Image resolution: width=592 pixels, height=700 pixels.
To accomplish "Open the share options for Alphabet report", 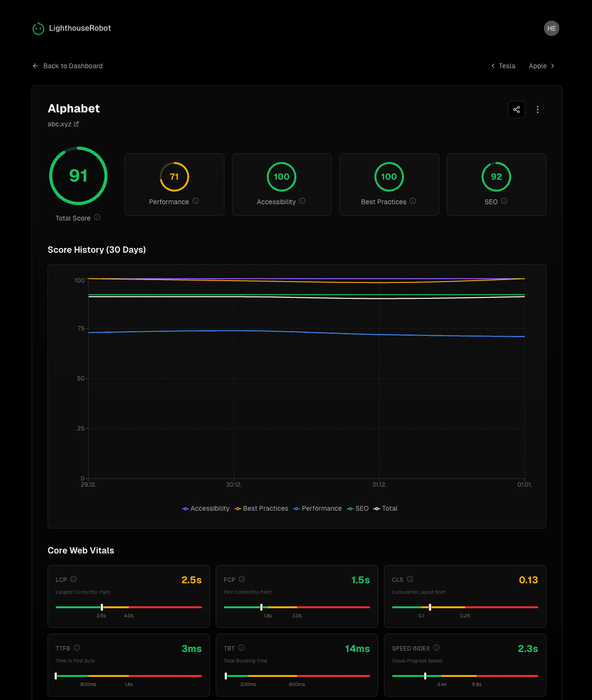I will click(x=517, y=110).
